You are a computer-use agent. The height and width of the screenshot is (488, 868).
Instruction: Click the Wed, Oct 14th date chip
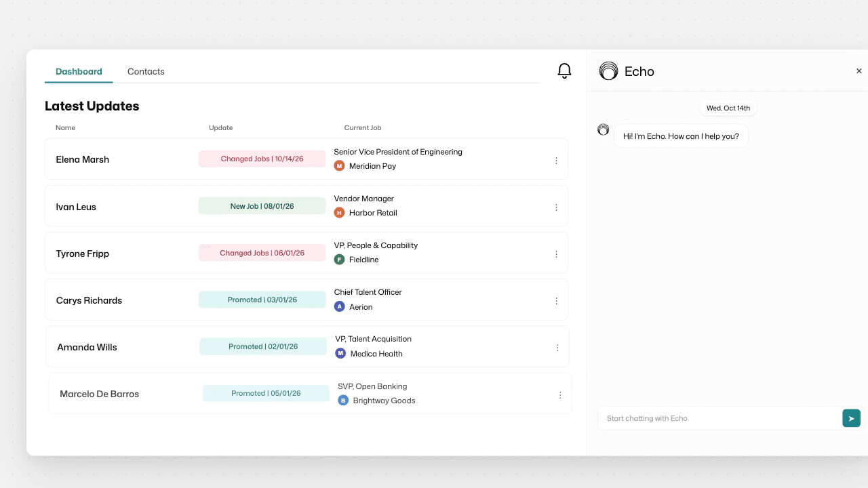tap(728, 108)
